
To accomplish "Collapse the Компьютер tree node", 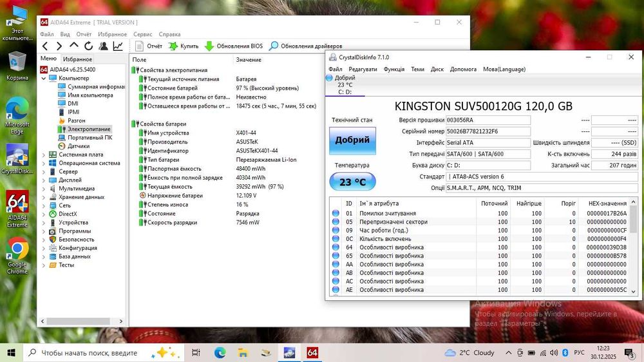I will 44,78.
